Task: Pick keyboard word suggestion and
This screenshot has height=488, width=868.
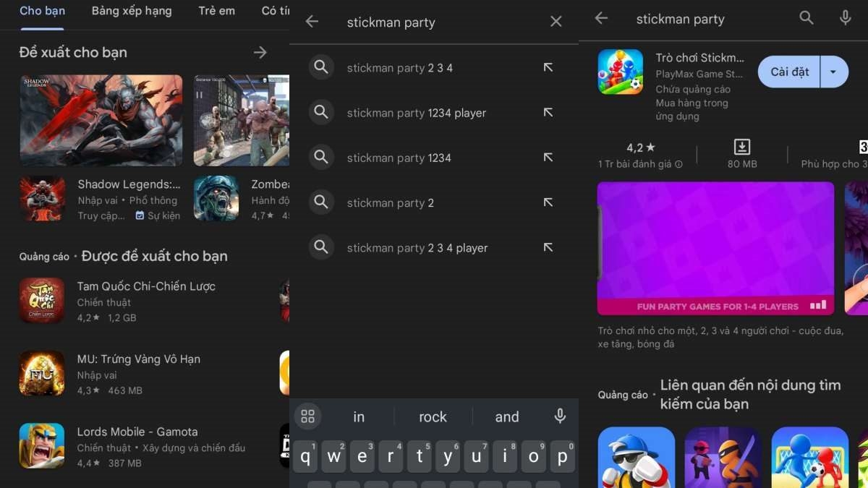Action: pyautogui.click(x=506, y=417)
